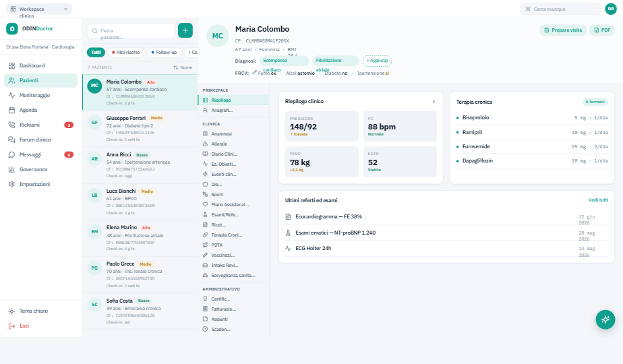Image resolution: width=623 pixels, height=364 pixels.
Task: Select patient Anna Ricci
Action: (140, 165)
